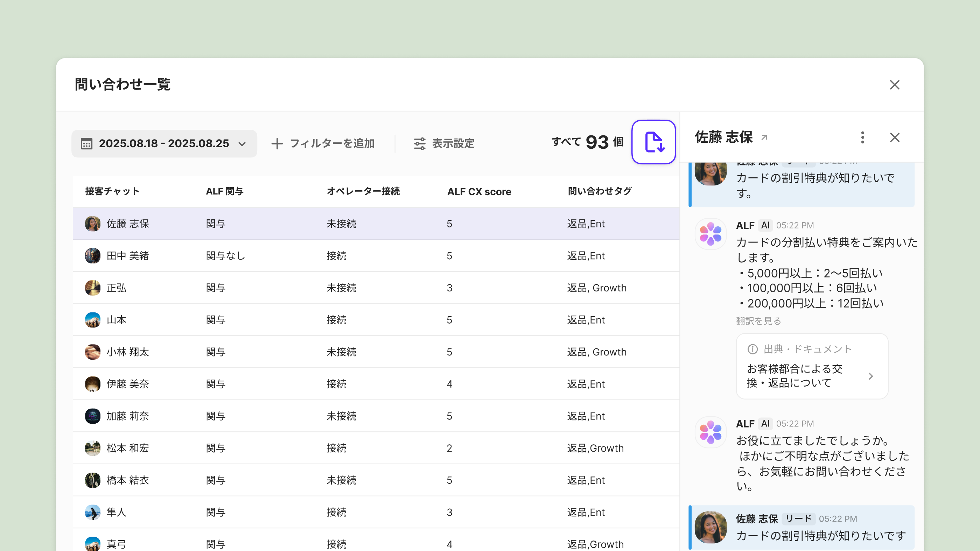Select the 伊藤 美奈 name cell
980x551 pixels.
pos(128,384)
